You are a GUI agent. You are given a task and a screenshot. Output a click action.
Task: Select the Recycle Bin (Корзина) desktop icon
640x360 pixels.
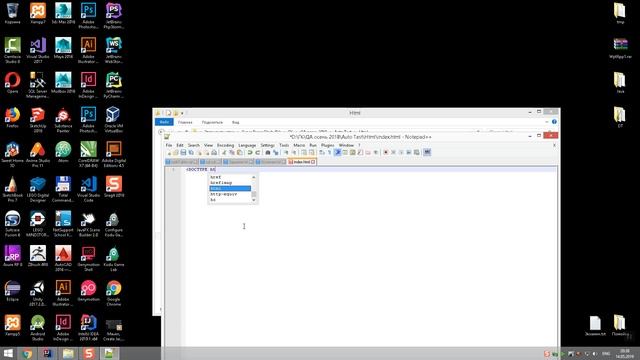click(x=12, y=13)
